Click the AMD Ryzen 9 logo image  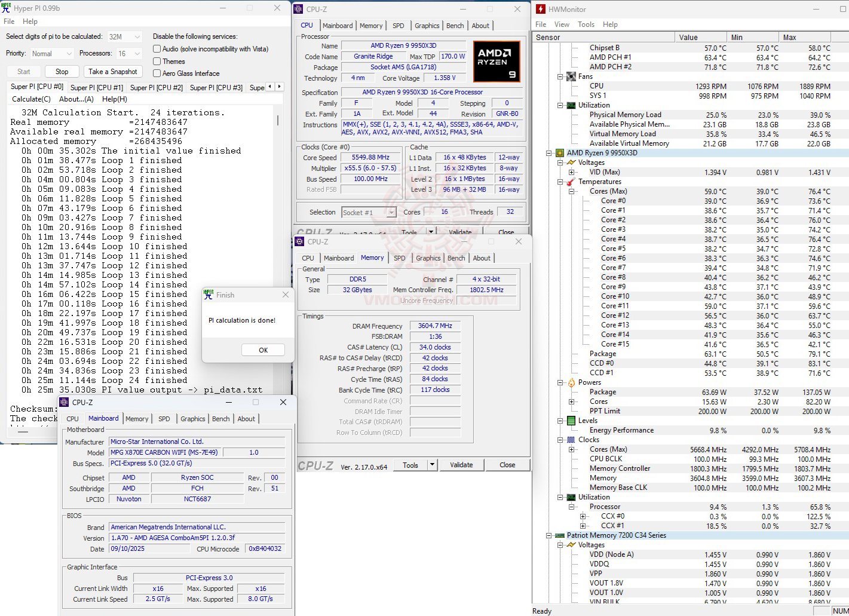click(x=496, y=62)
